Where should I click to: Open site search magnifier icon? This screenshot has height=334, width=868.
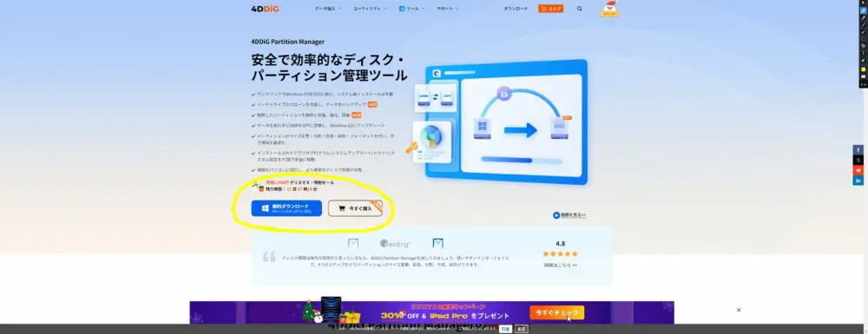[580, 9]
